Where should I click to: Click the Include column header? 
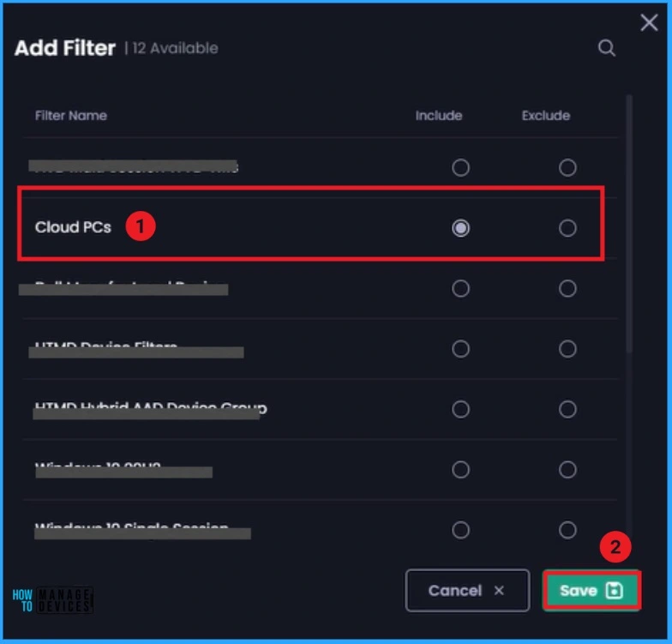point(439,115)
